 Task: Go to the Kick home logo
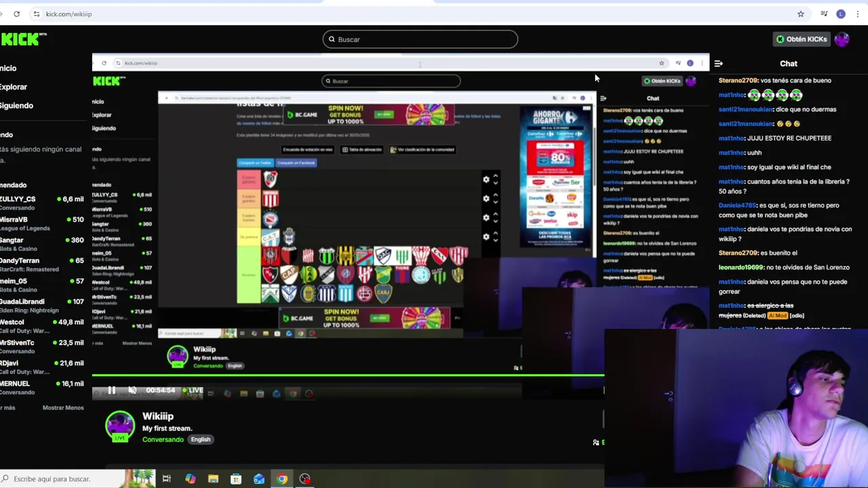click(23, 39)
